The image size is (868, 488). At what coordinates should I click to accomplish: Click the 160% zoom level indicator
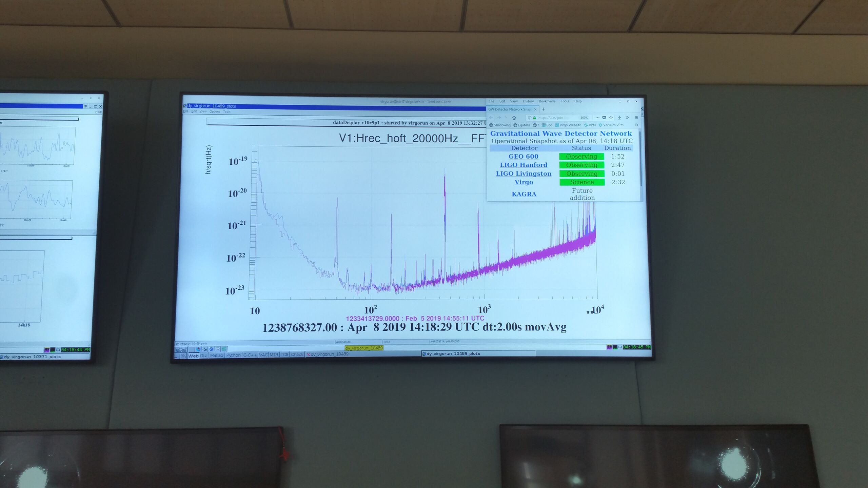584,118
